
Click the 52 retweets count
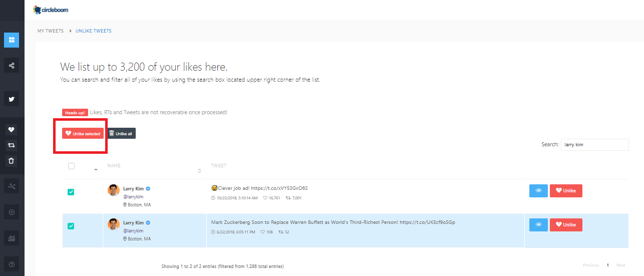(287, 232)
